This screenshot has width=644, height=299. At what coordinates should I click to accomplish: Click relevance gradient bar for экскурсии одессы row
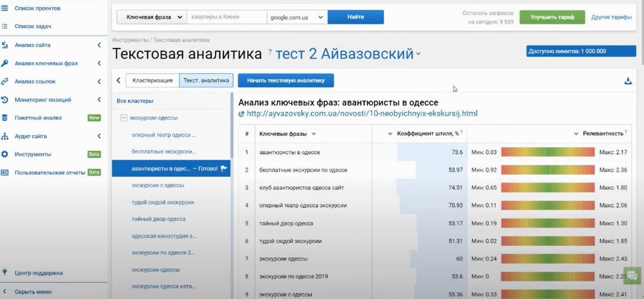pos(548,259)
